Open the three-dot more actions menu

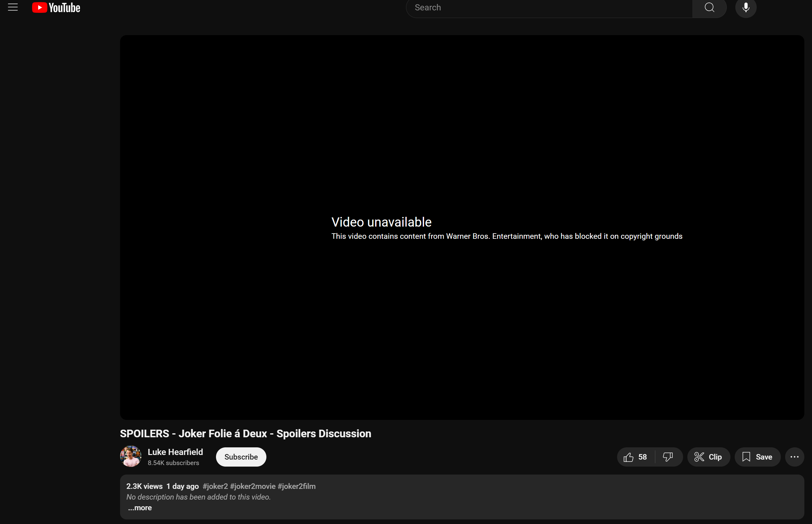click(x=794, y=457)
